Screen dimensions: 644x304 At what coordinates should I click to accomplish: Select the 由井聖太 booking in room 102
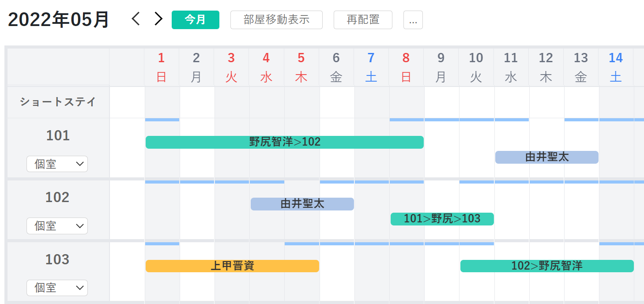tap(302, 204)
